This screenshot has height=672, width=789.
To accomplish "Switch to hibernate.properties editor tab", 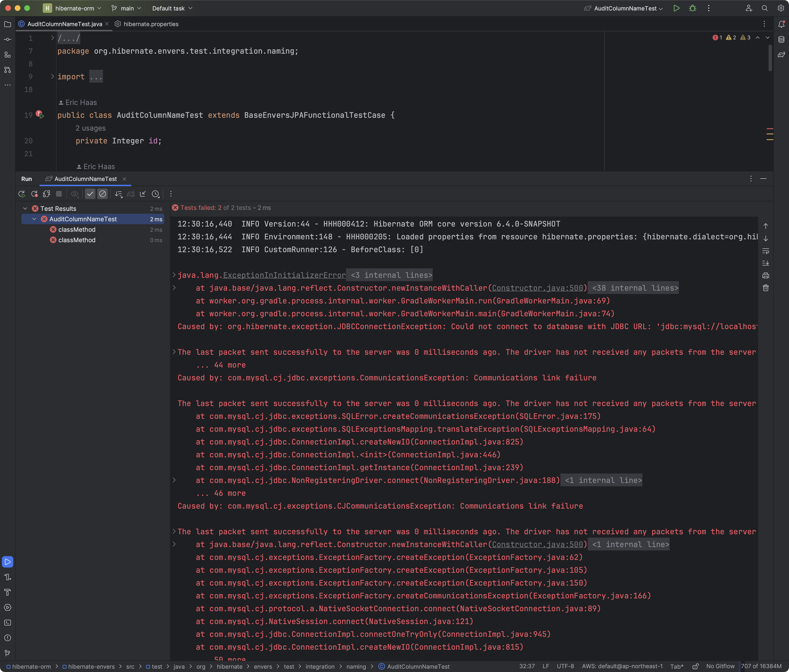I will 151,24.
